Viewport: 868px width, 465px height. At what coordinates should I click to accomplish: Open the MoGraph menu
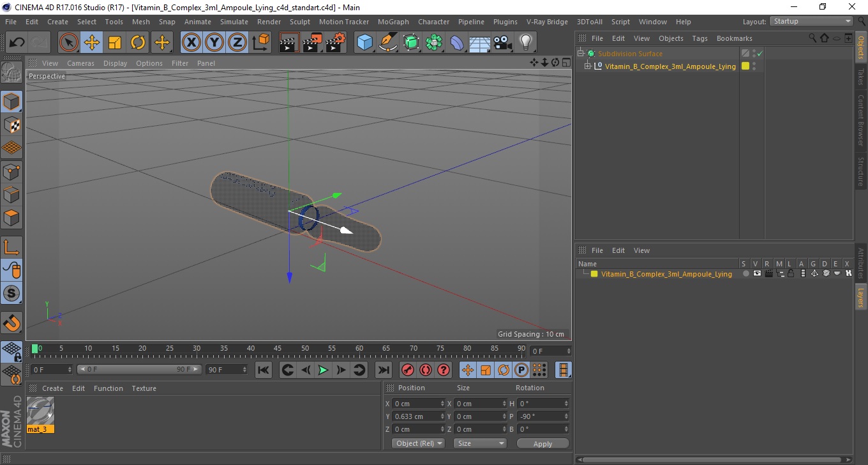tap(393, 22)
